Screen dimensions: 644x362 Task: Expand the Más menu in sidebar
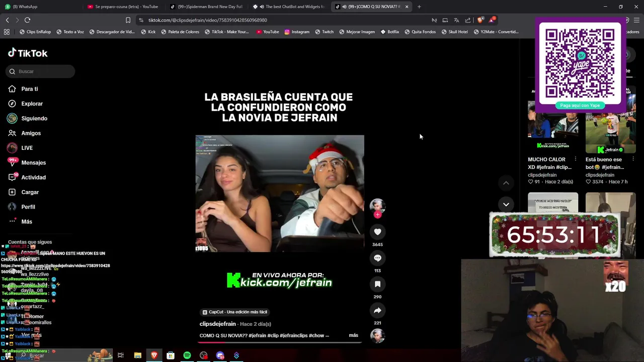click(26, 222)
